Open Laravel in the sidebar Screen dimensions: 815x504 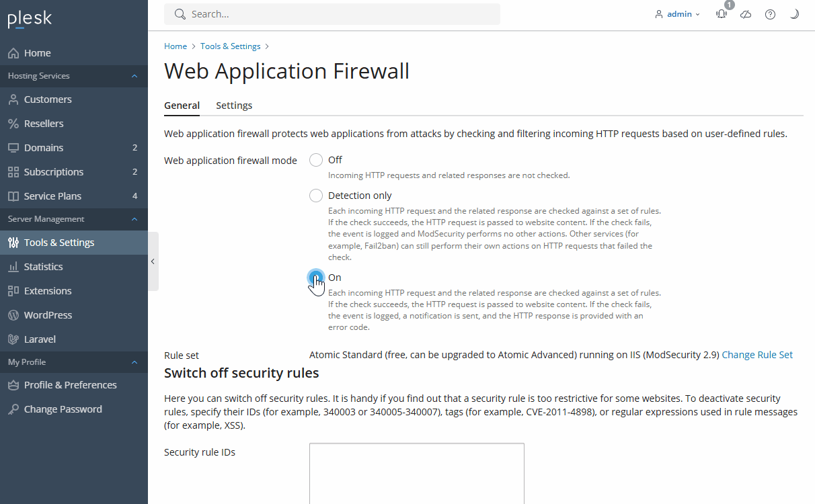click(x=74, y=339)
